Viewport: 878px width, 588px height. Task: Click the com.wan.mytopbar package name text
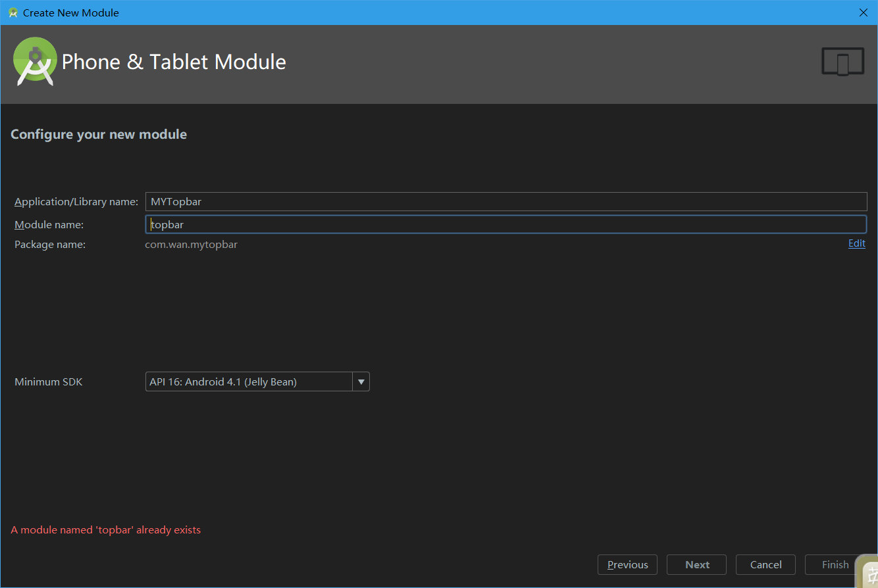pos(192,245)
